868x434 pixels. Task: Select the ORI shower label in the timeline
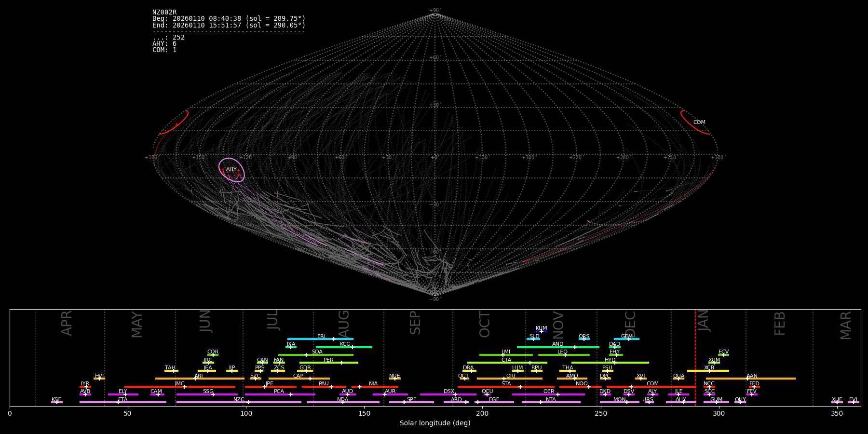511,376
